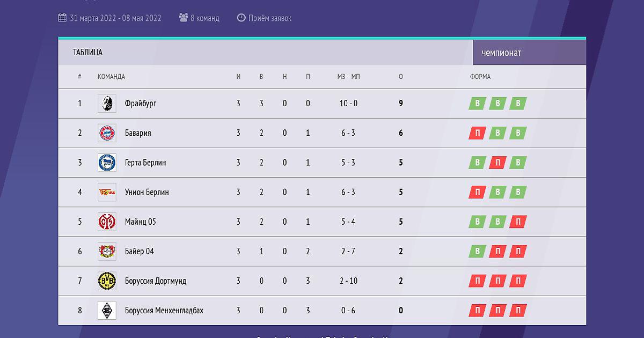Click the Freiburg club logo

click(x=107, y=104)
